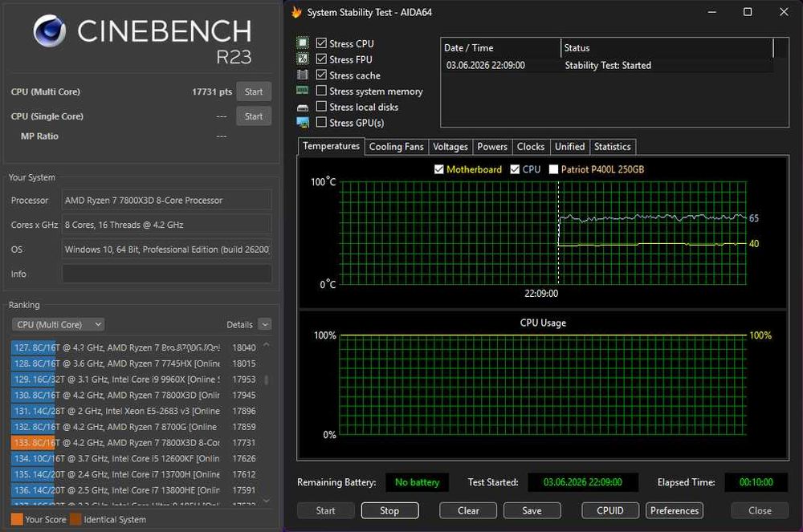The width and height of the screenshot is (803, 532).
Task: Select ranking row 135 Core i7 13700H
Action: (134, 474)
